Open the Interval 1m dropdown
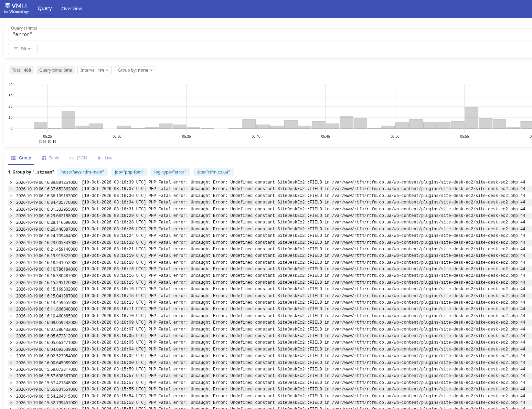 click(x=95, y=70)
